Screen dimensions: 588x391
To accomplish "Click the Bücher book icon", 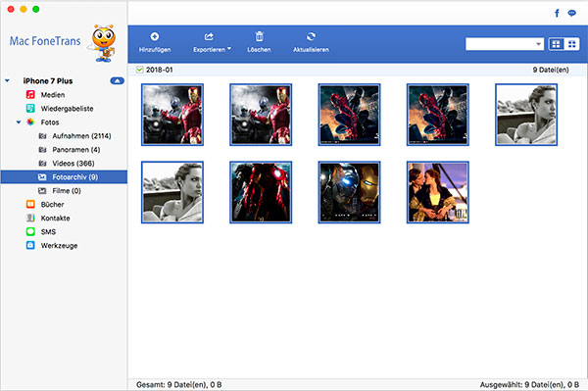I will tap(30, 204).
